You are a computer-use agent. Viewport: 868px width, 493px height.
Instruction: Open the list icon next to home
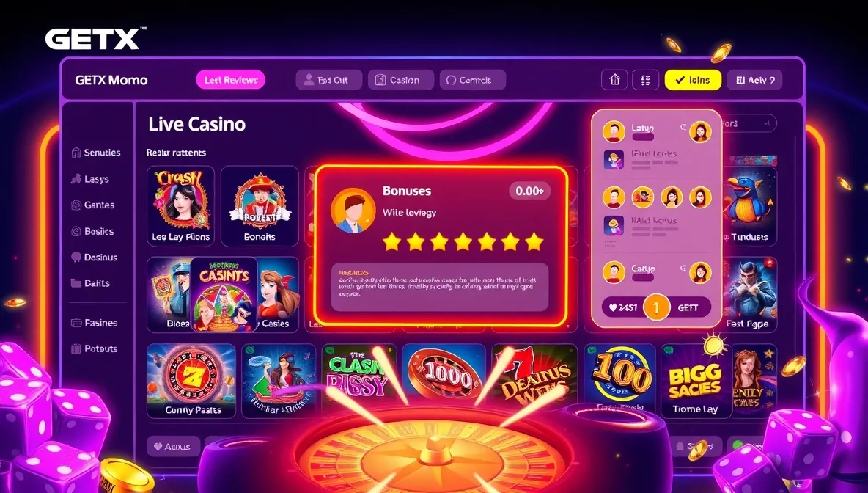tap(645, 80)
